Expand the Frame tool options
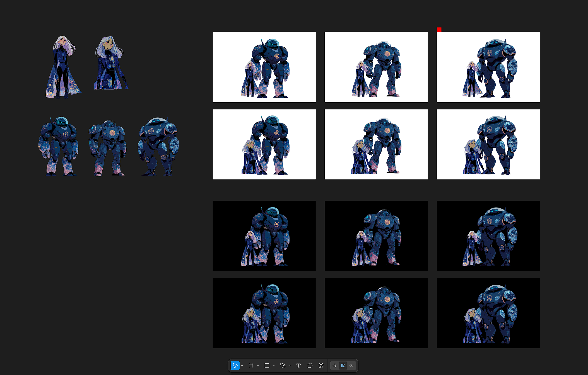This screenshot has height=375, width=588. pos(258,366)
